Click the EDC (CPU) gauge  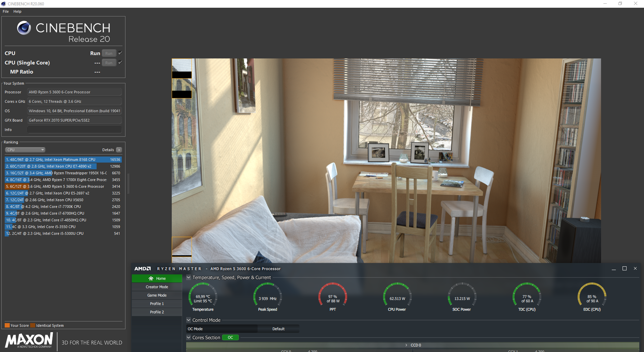[592, 297]
